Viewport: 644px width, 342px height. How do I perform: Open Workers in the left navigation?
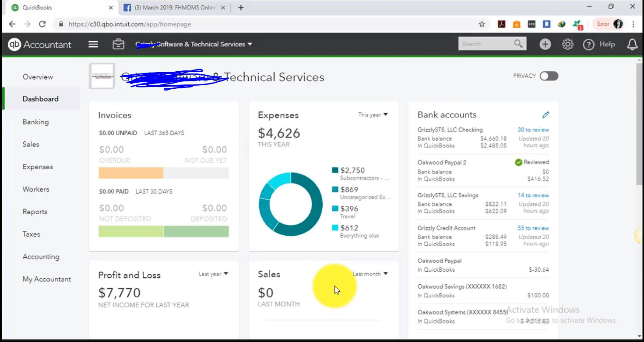click(36, 189)
